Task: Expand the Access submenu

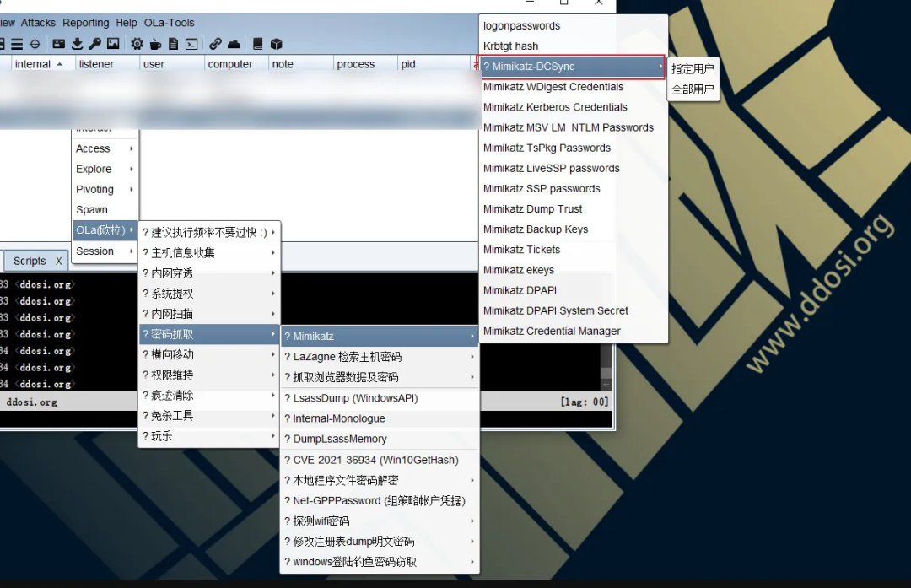Action: pos(105,148)
